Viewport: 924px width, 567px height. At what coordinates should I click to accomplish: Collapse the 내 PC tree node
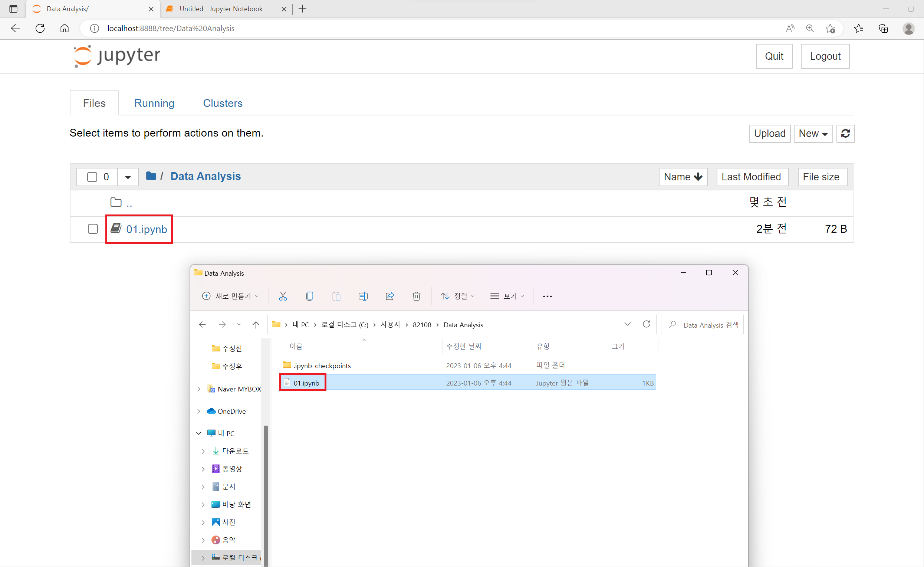(199, 433)
